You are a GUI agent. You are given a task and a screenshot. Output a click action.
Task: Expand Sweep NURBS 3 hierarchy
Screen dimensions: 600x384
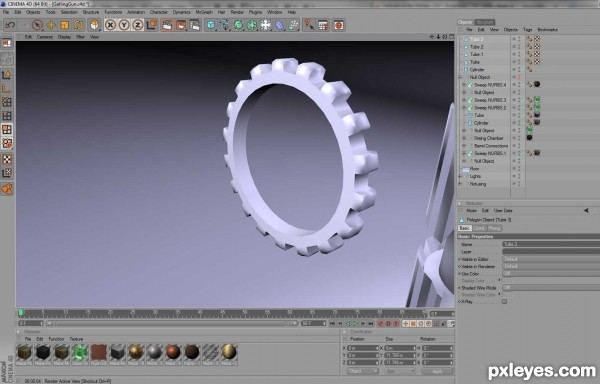point(464,100)
